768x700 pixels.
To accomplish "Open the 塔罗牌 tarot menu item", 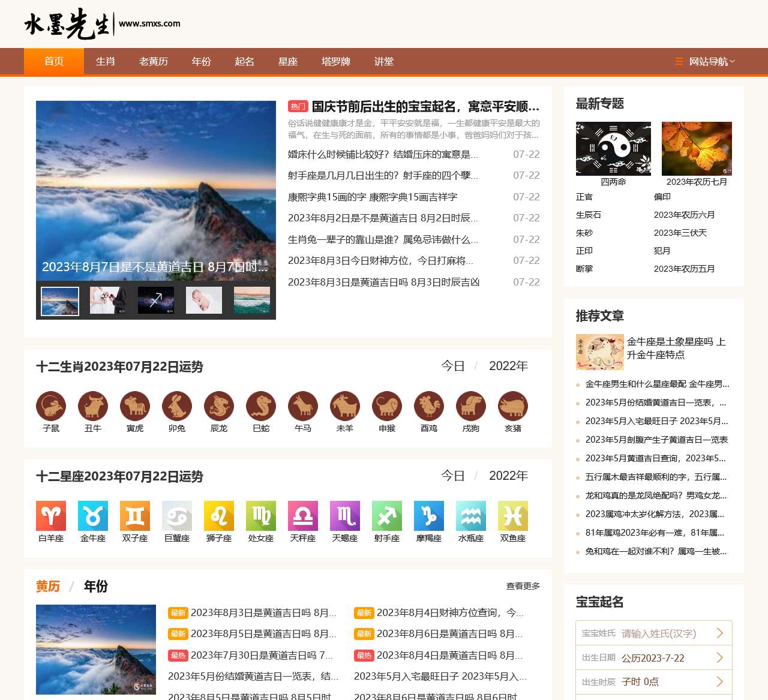I will (336, 61).
